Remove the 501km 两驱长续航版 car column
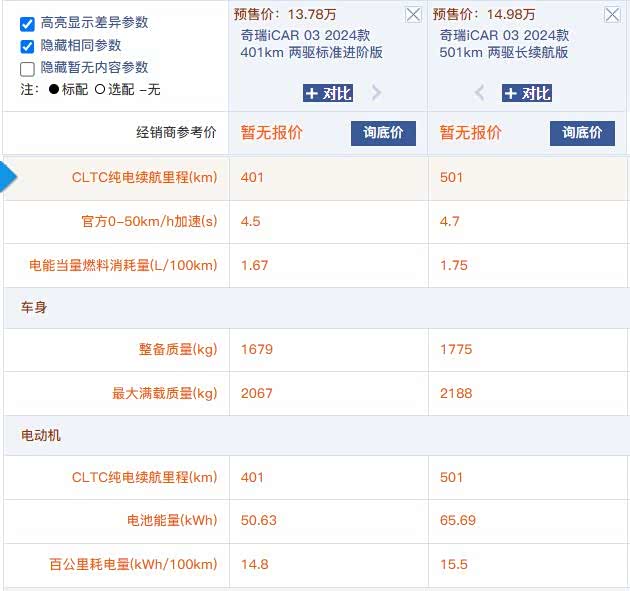The width and height of the screenshot is (630, 591). (612, 14)
